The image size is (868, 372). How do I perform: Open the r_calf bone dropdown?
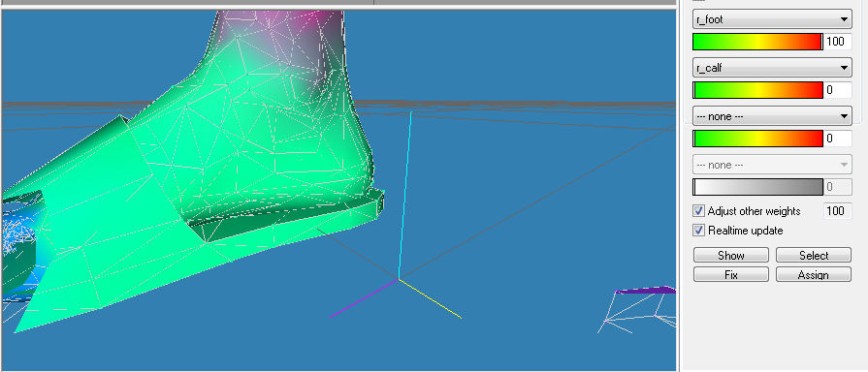tap(772, 68)
